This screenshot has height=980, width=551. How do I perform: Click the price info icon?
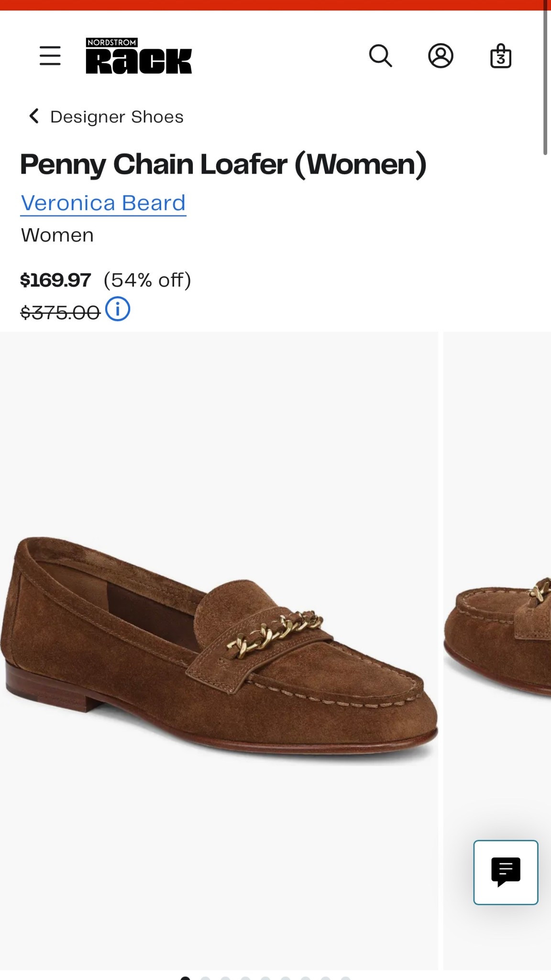[118, 309]
